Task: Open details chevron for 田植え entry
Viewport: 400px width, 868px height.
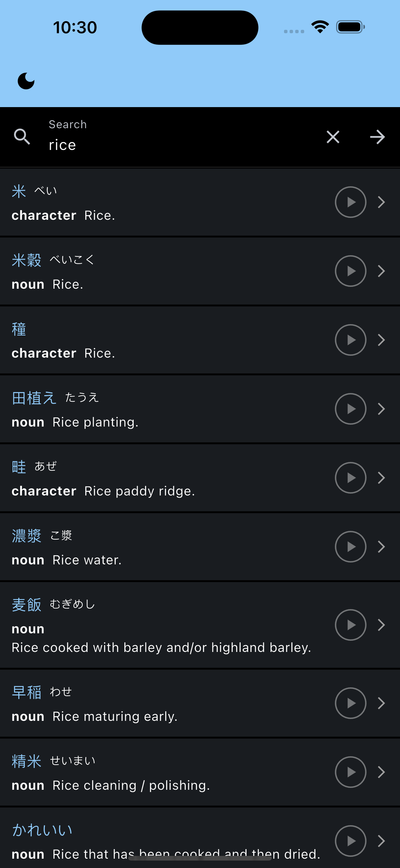Action: click(x=381, y=409)
